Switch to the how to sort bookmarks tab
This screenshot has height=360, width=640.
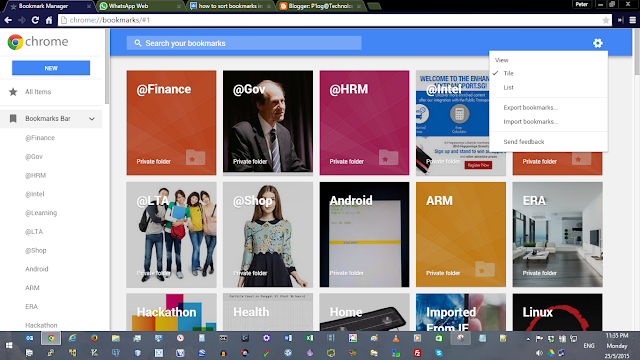[x=230, y=6]
